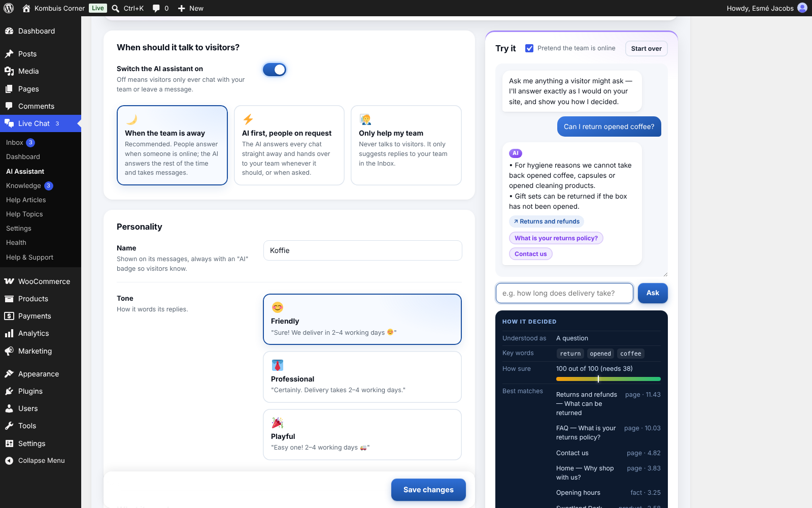The height and width of the screenshot is (508, 812).
Task: Choose the Friendly tone option
Action: tap(362, 319)
